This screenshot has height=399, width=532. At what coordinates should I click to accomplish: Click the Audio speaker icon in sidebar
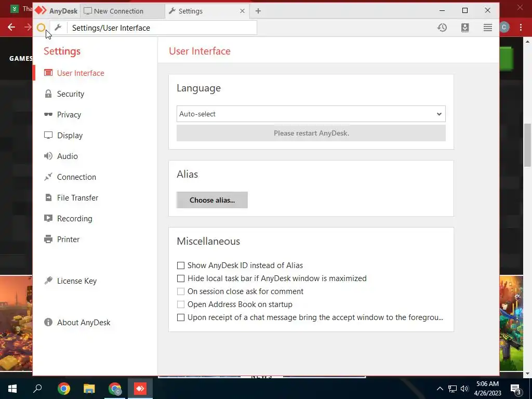coord(48,156)
